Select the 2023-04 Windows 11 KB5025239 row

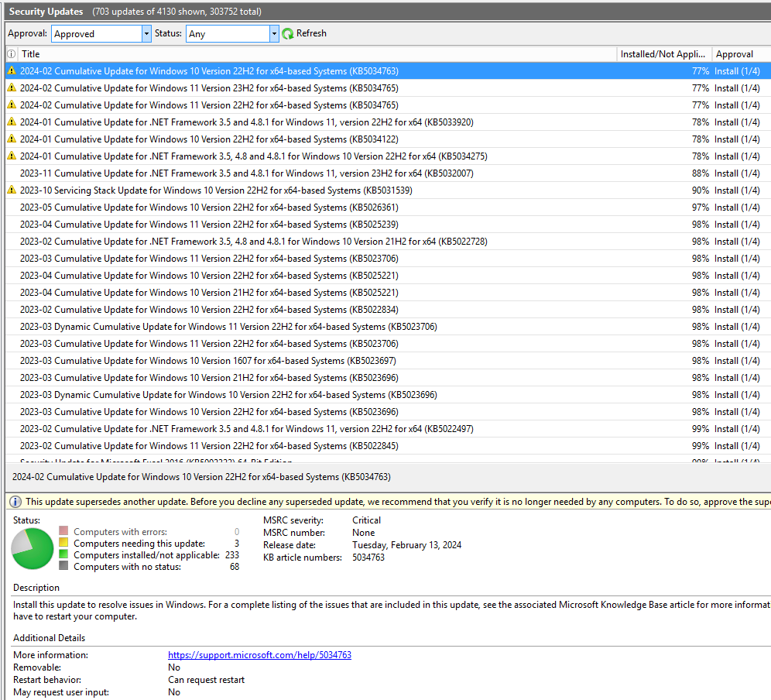coord(388,225)
